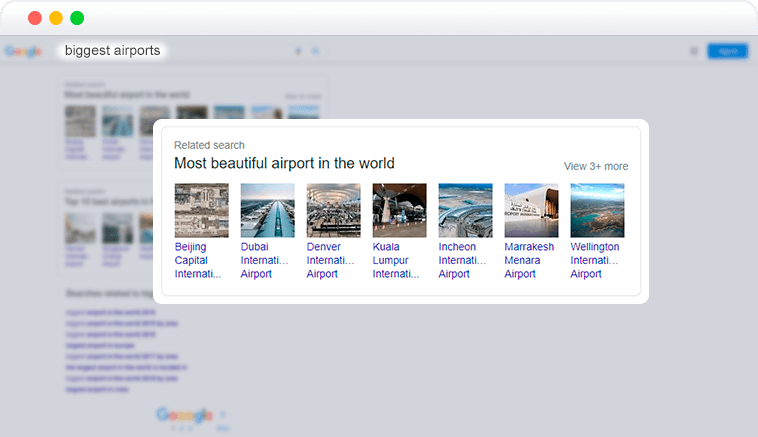The image size is (758, 437).
Task: Follow the 'Denver Internati... Airport' text link
Action: click(330, 260)
